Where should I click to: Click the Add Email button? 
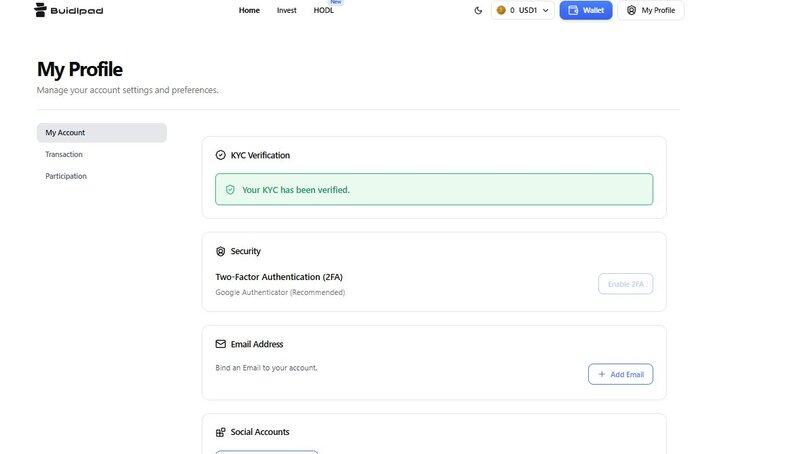pos(620,374)
